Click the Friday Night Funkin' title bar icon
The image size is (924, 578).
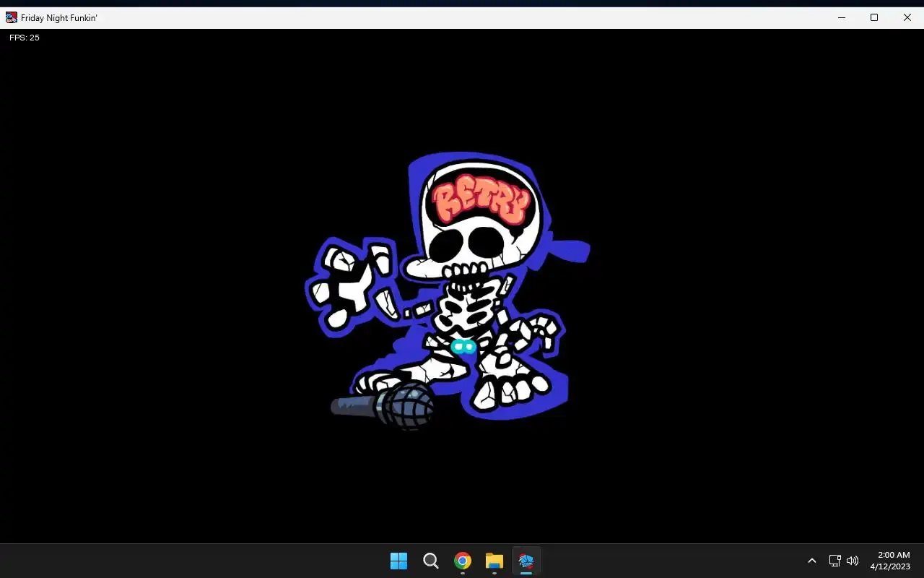pyautogui.click(x=12, y=17)
